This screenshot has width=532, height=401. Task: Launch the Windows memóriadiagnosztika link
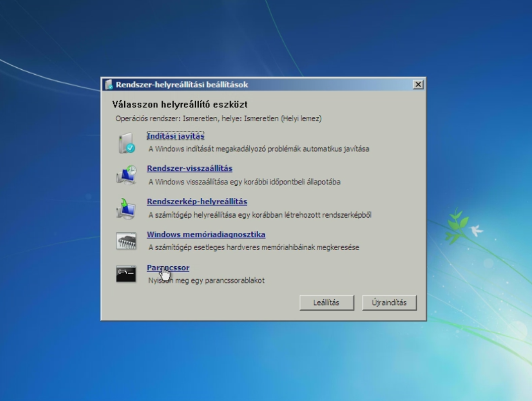[x=205, y=234]
